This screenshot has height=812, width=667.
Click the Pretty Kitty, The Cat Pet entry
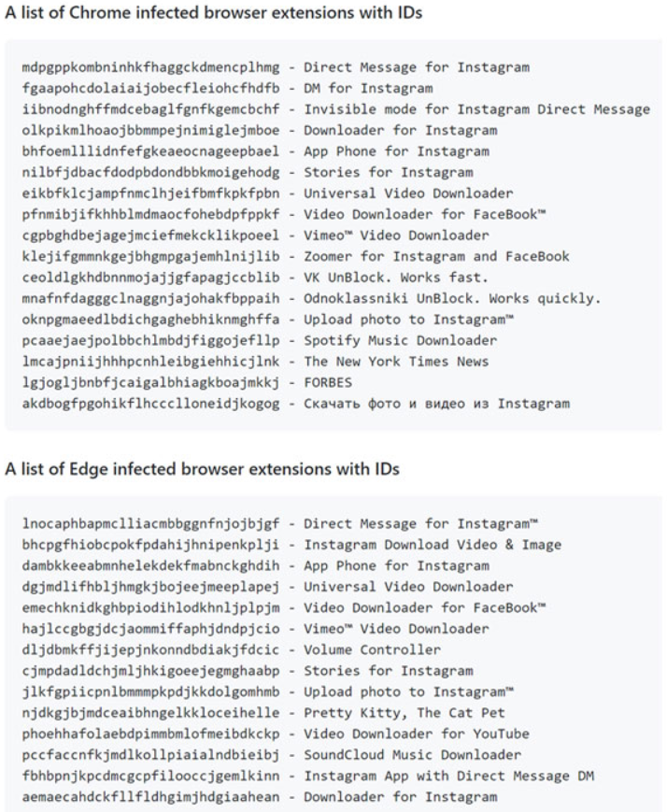tap(263, 713)
